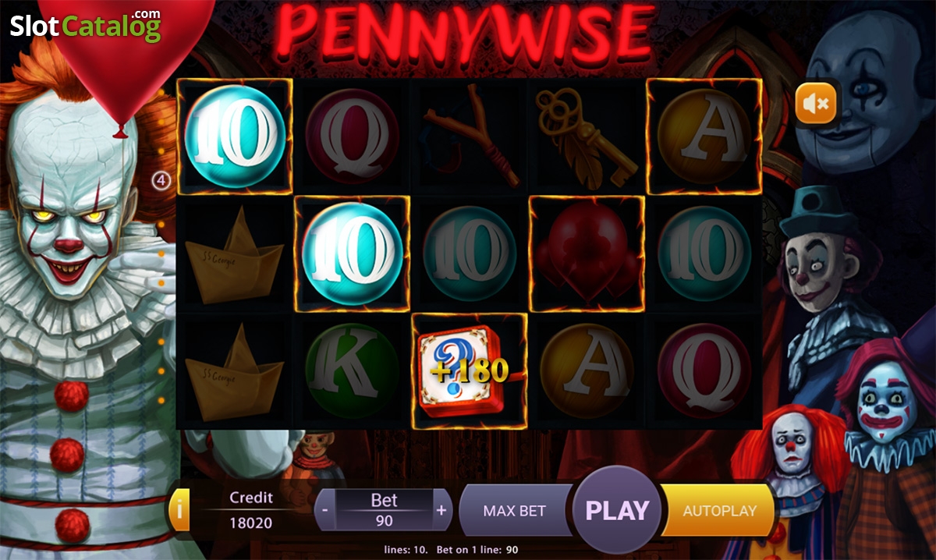Click the slingshot symbol on top row

click(x=470, y=136)
